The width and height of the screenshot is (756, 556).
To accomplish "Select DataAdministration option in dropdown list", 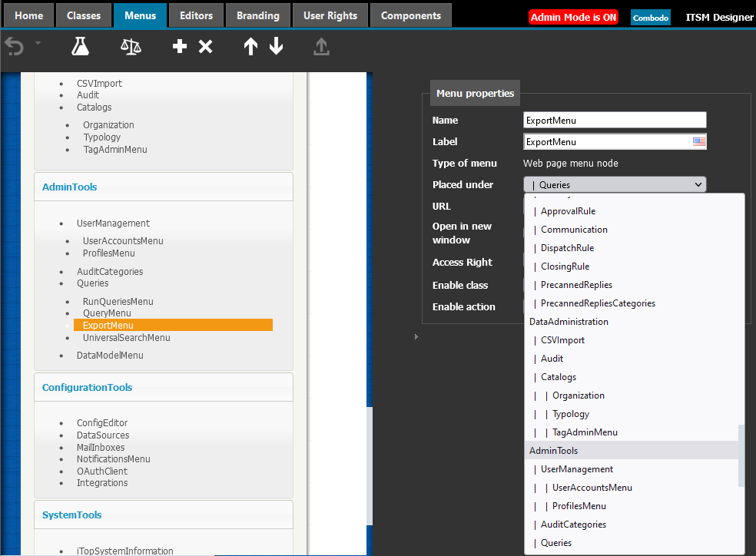I will click(x=569, y=322).
